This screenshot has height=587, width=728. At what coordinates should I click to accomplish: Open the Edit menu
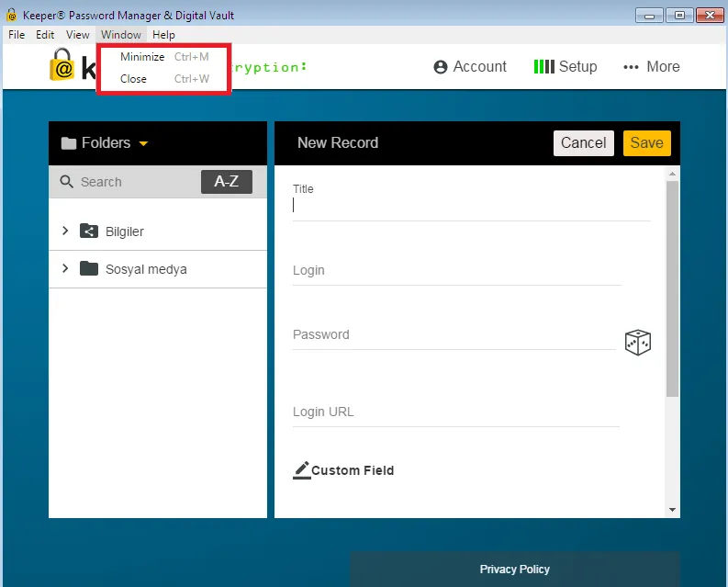click(x=45, y=35)
